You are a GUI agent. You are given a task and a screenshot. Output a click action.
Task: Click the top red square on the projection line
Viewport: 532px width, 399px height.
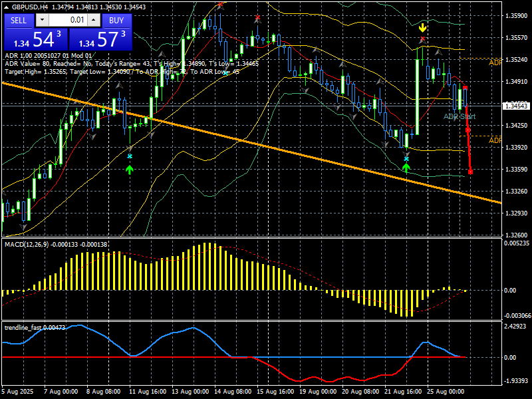[465, 88]
